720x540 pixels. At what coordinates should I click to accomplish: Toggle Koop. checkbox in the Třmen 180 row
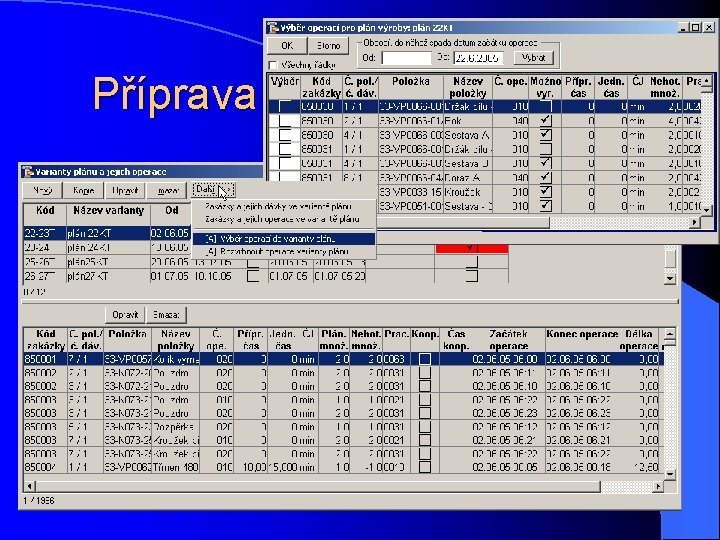pos(425,467)
